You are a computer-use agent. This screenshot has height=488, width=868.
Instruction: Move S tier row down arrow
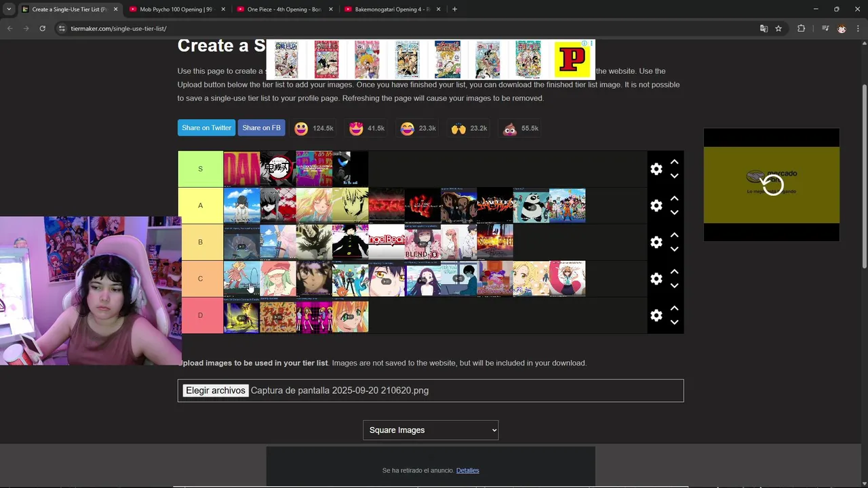tap(674, 176)
